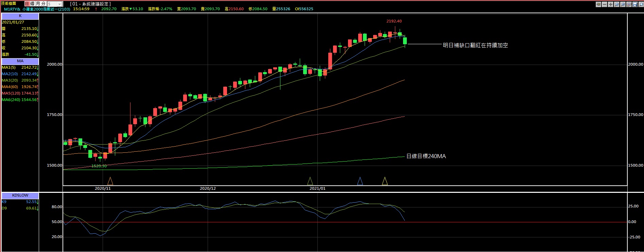This screenshot has width=644, height=252.
Task: Click the 技術線圖 title label
Action: click(x=8, y=3)
